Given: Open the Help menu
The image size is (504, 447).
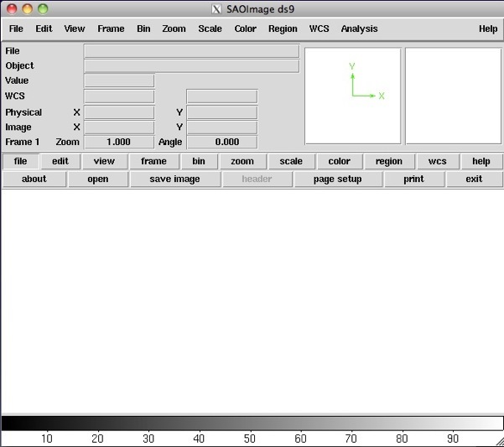Looking at the screenshot, I should [x=488, y=29].
